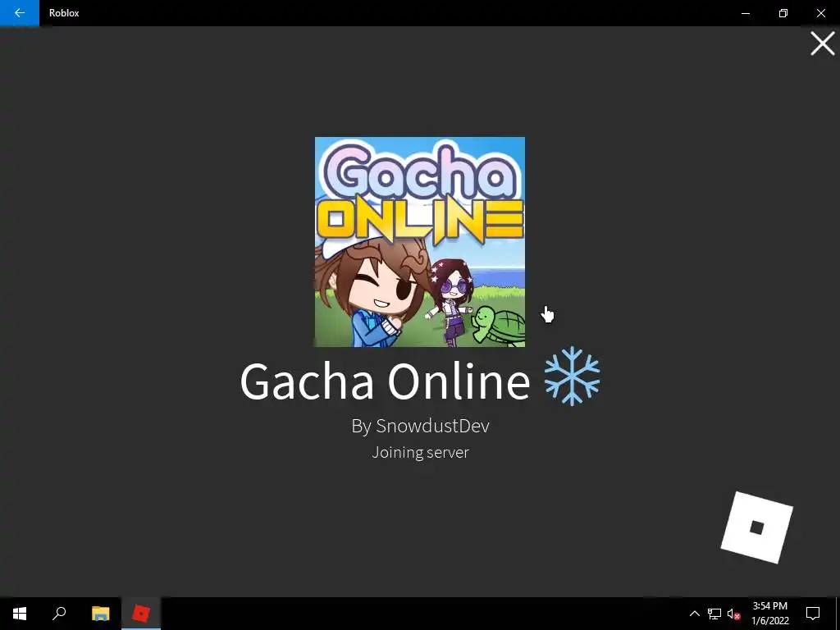Open the Windows Start menu
840x630 pixels.
(20, 614)
